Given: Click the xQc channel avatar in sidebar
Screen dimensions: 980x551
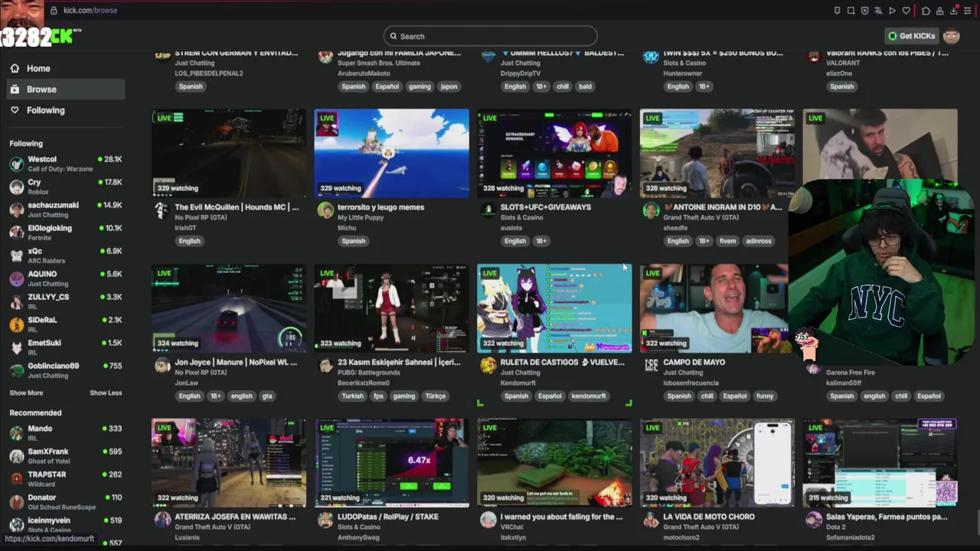Looking at the screenshot, I should click(16, 256).
